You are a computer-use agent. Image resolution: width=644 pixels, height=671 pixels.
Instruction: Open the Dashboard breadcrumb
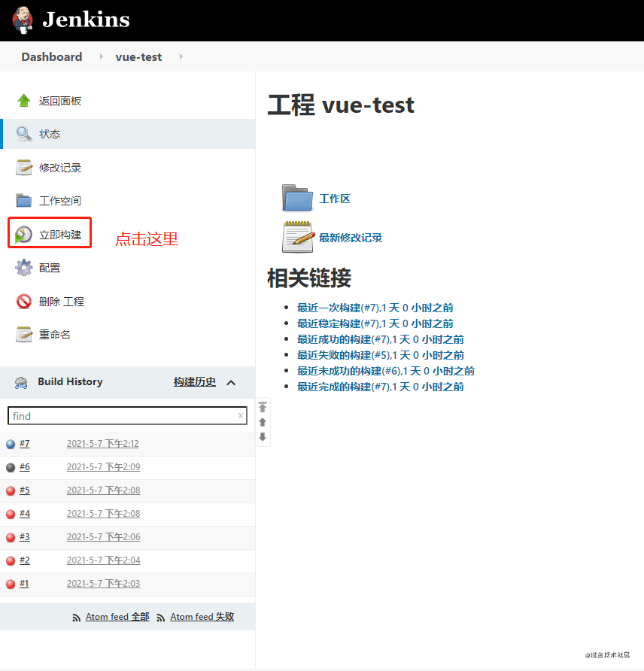tap(52, 57)
